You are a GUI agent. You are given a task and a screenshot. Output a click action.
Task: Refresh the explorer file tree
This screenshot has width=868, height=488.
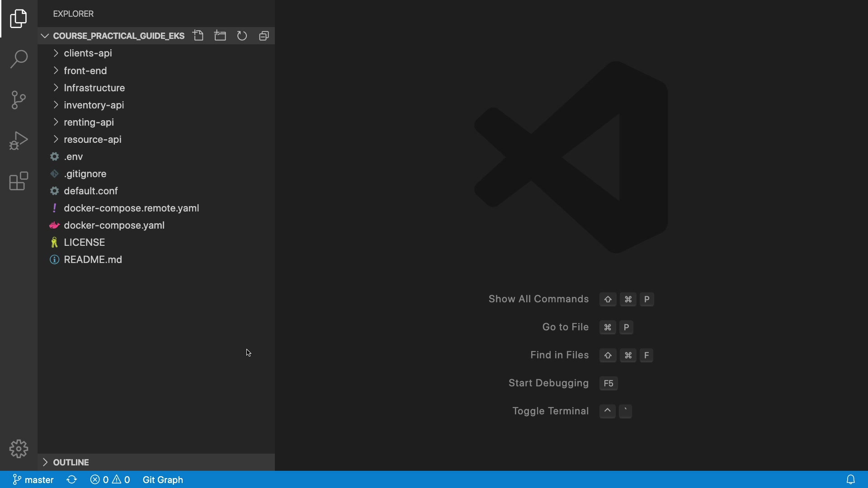pyautogui.click(x=242, y=36)
